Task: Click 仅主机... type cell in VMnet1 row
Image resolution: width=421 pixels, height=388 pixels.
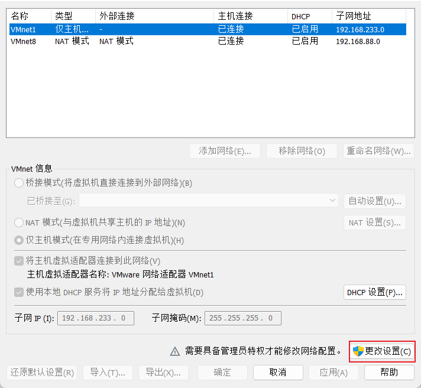Action: 72,29
